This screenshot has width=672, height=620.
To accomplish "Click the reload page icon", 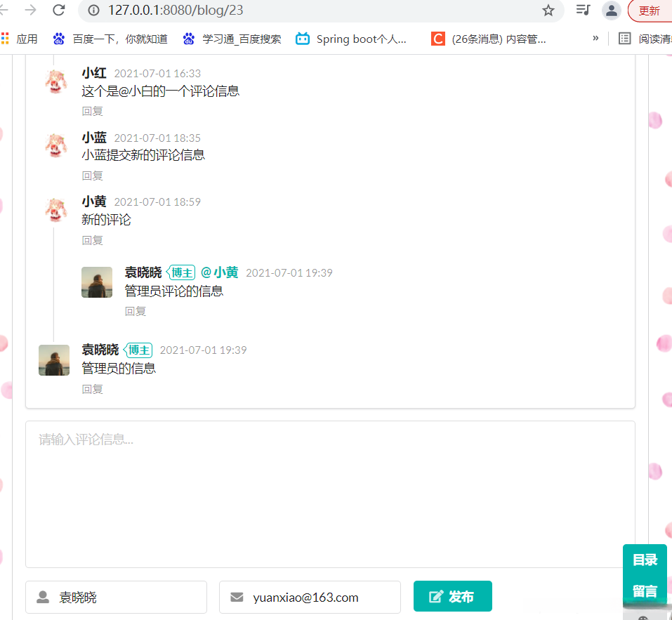I will [59, 11].
